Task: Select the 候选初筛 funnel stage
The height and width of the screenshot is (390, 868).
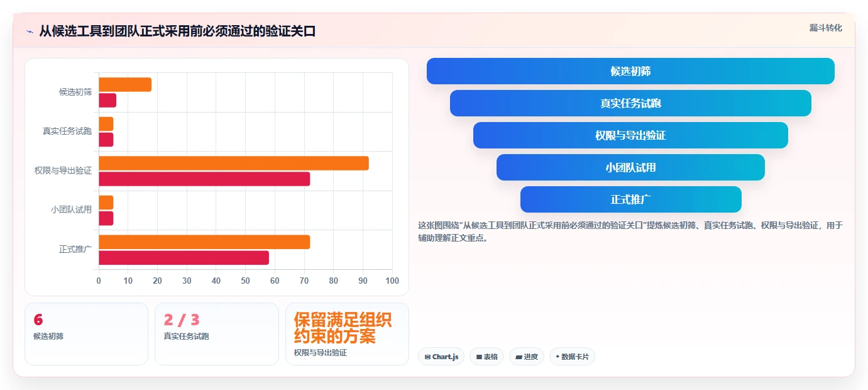Action: 630,71
